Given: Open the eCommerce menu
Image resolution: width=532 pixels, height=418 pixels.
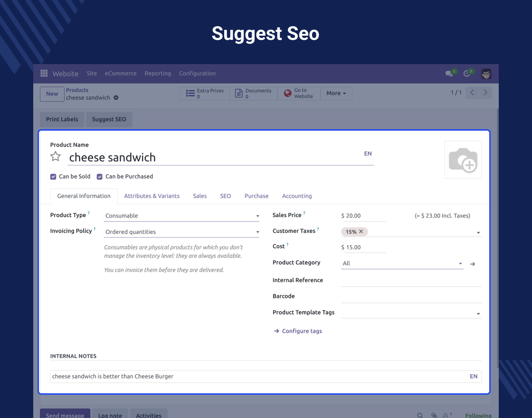Looking at the screenshot, I should coord(121,73).
